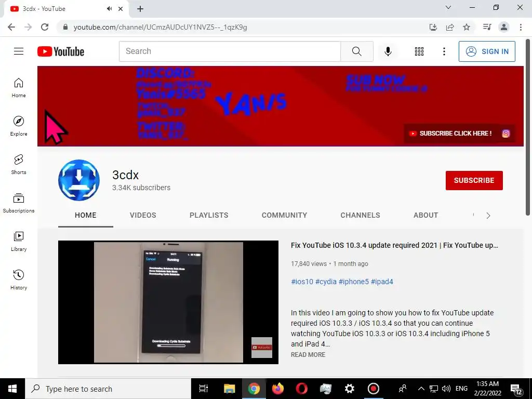Image resolution: width=532 pixels, height=399 pixels.
Task: Click the #ipad4 hashtag
Action: pyautogui.click(x=382, y=282)
